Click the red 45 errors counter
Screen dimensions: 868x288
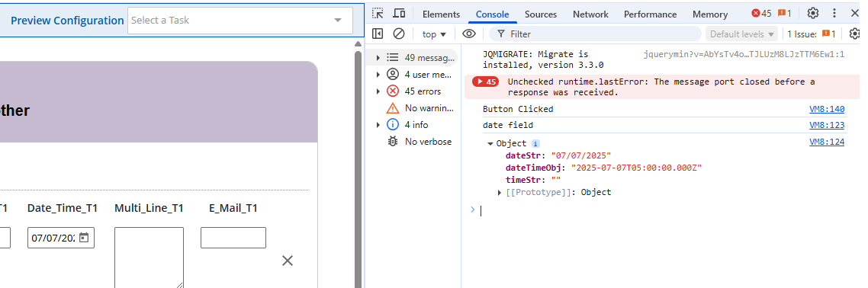(761, 13)
